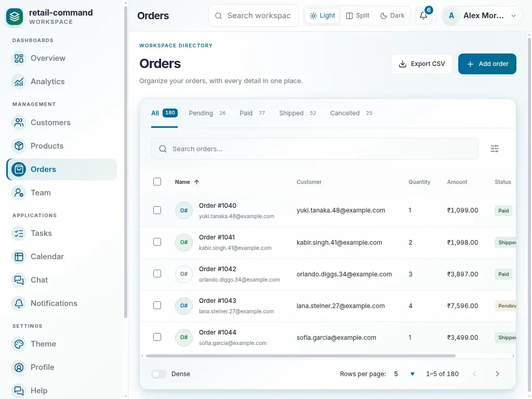Show the All orders tab
This screenshot has height=399, width=532.
(x=164, y=113)
